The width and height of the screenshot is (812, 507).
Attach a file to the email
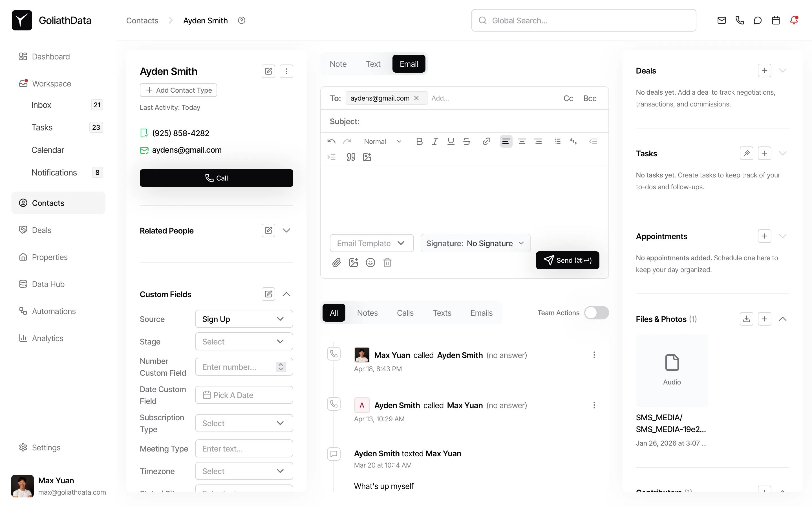pyautogui.click(x=337, y=263)
